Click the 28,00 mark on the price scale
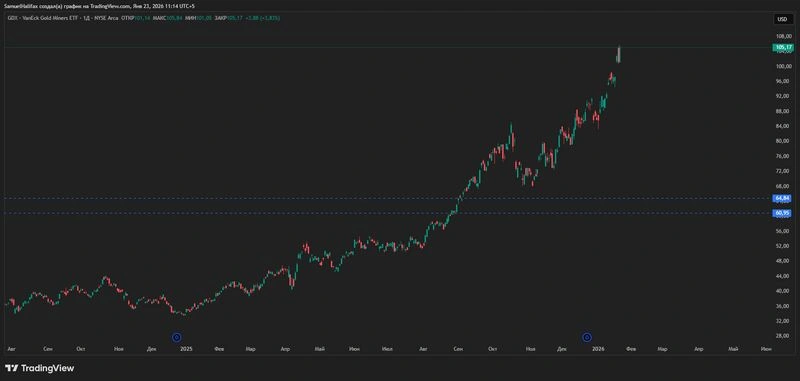Screen dimensions: 800x381 tap(784, 336)
